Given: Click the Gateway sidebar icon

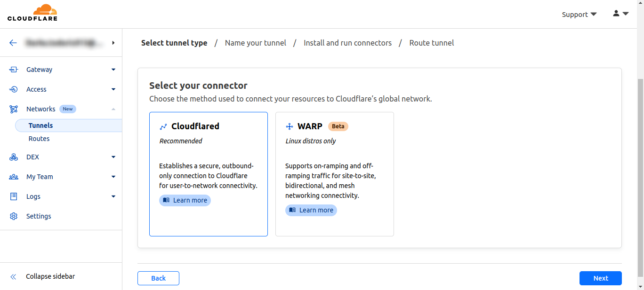Looking at the screenshot, I should (14, 70).
